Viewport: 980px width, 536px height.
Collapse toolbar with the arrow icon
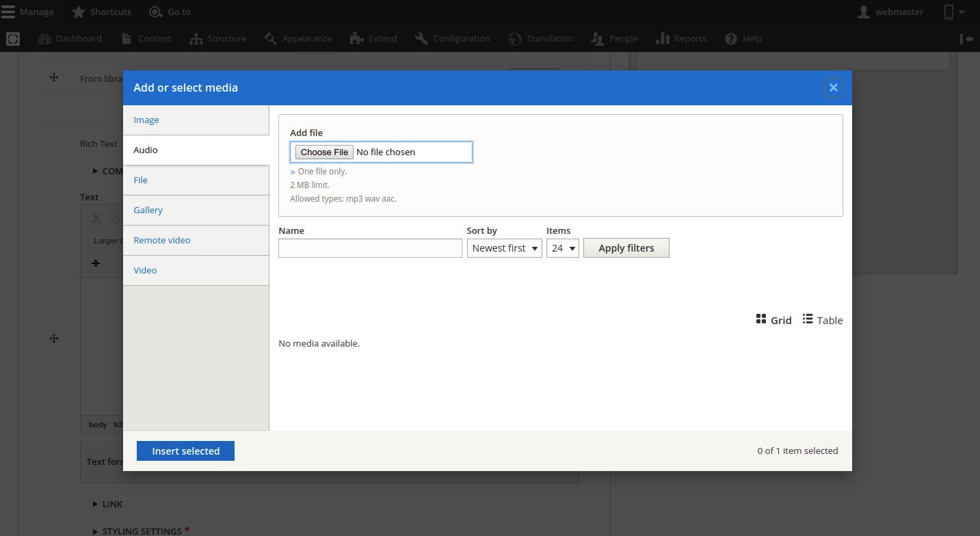click(966, 39)
